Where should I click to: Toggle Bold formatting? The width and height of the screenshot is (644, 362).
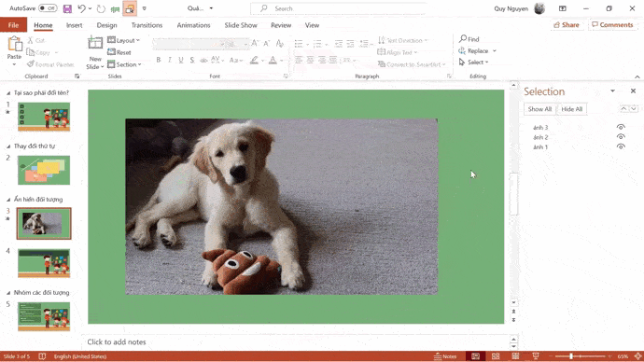159,60
